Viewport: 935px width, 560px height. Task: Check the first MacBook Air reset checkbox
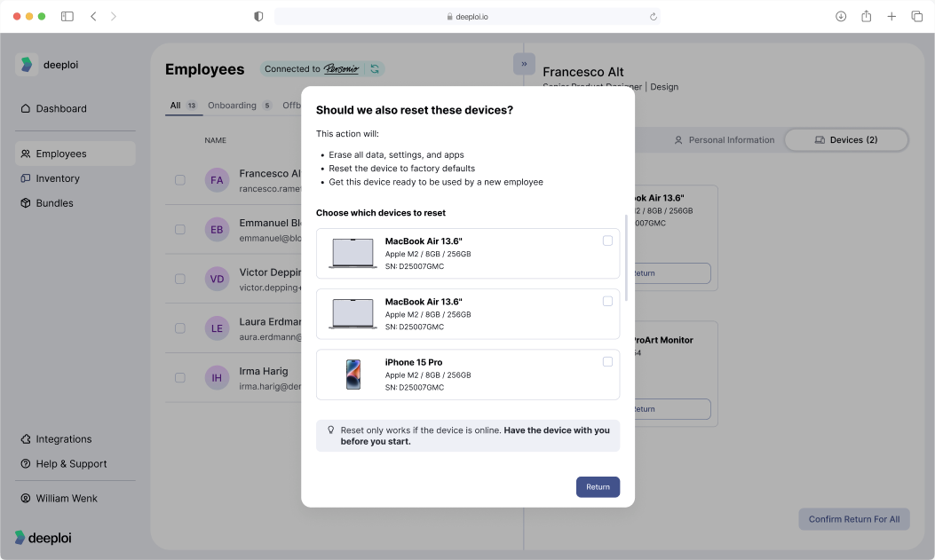point(607,241)
